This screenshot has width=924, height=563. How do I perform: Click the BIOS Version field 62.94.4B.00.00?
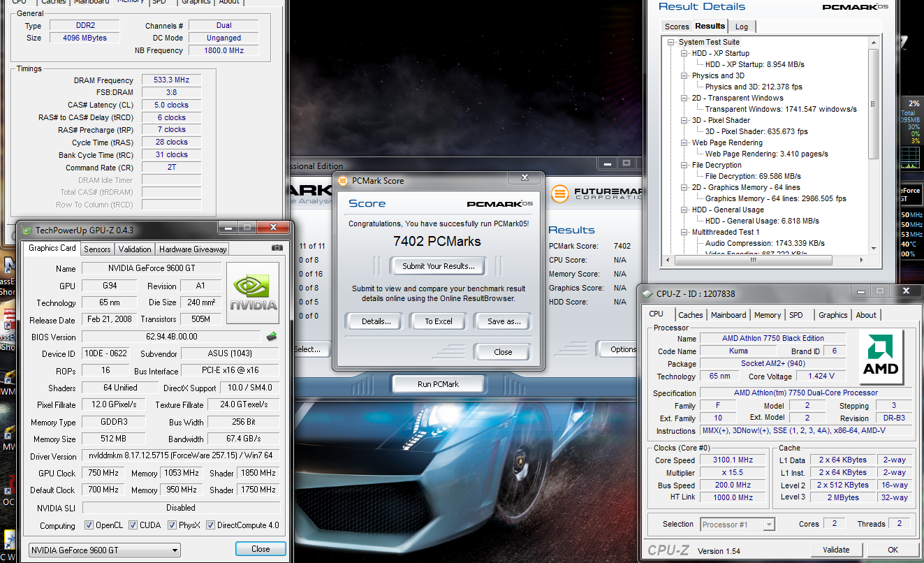pyautogui.click(x=171, y=337)
